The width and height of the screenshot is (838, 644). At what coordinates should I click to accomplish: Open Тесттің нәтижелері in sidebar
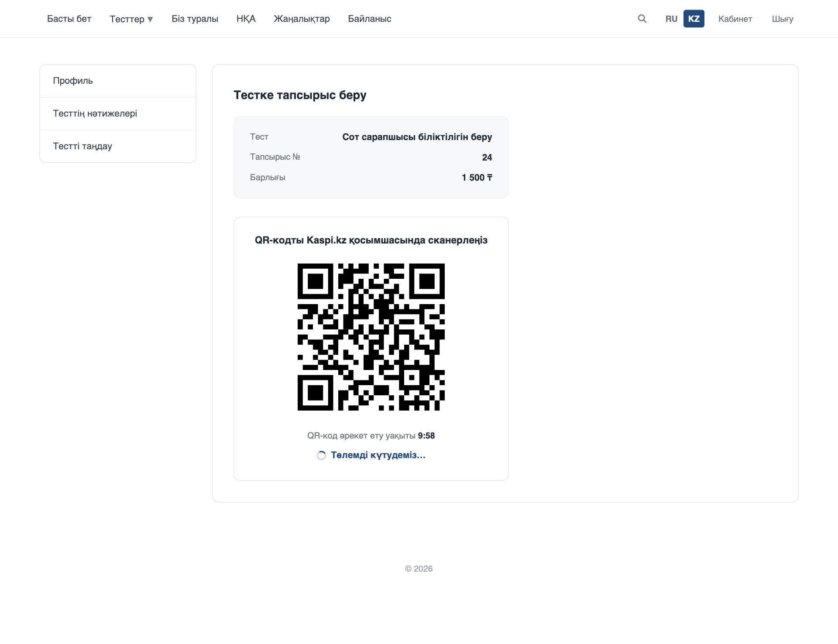click(x=118, y=113)
